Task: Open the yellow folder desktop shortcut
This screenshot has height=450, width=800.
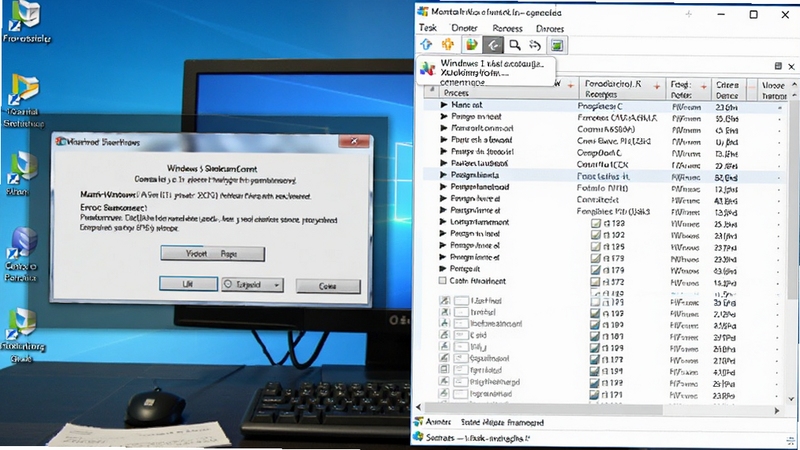Action: pos(23,91)
